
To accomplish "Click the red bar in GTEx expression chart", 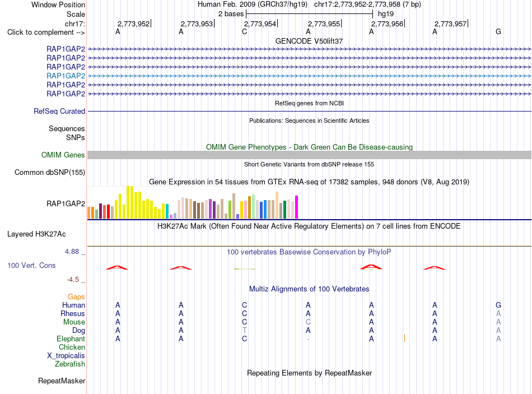I will click(x=108, y=212).
